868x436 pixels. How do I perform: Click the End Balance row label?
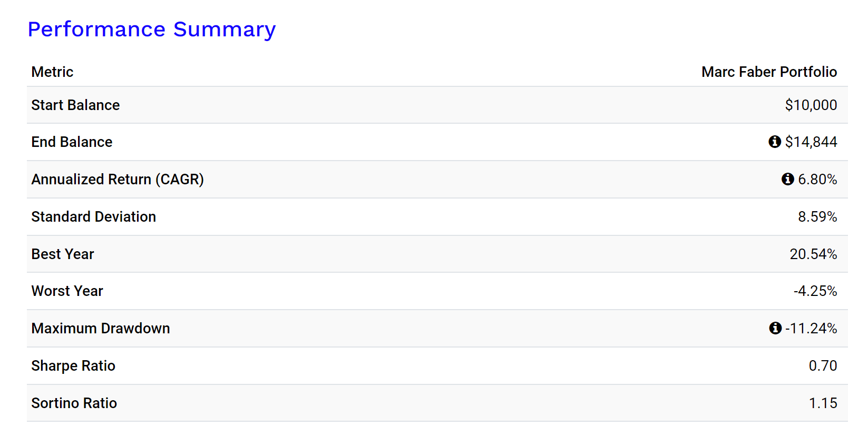point(72,142)
